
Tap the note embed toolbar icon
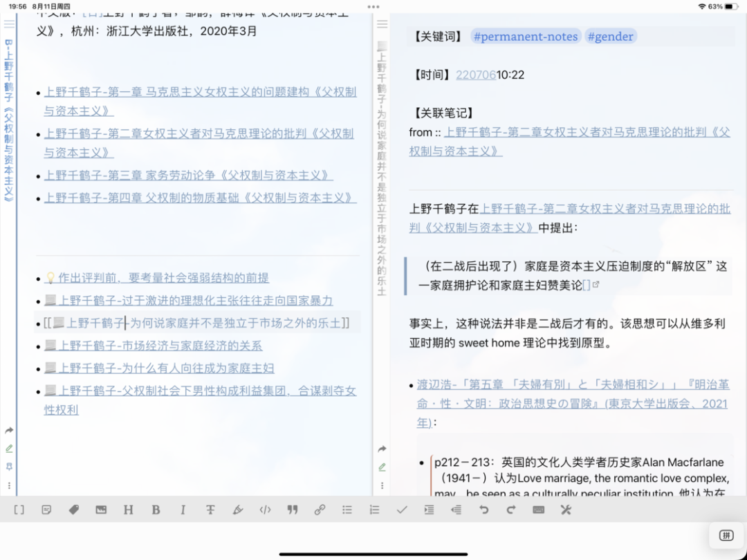46,510
